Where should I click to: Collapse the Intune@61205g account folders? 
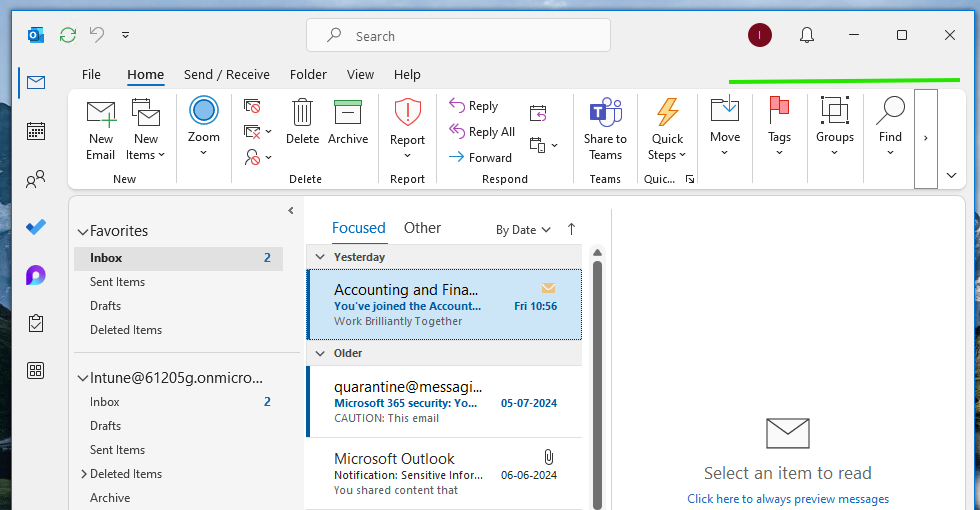tap(82, 378)
